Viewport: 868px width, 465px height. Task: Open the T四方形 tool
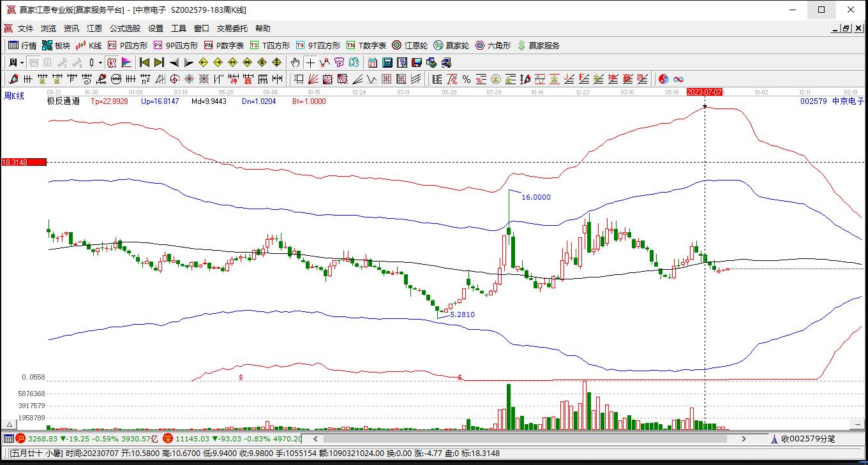[270, 45]
